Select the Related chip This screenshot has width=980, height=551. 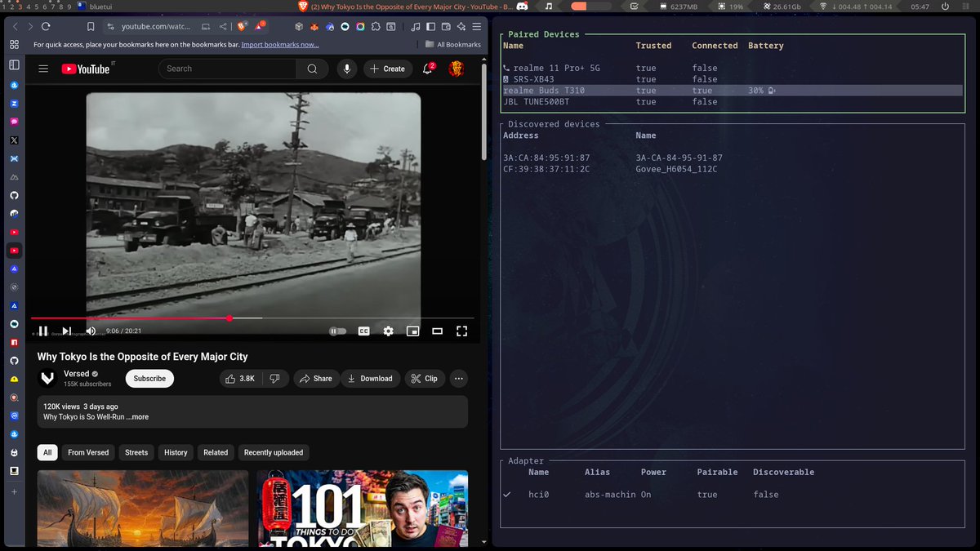coord(216,452)
